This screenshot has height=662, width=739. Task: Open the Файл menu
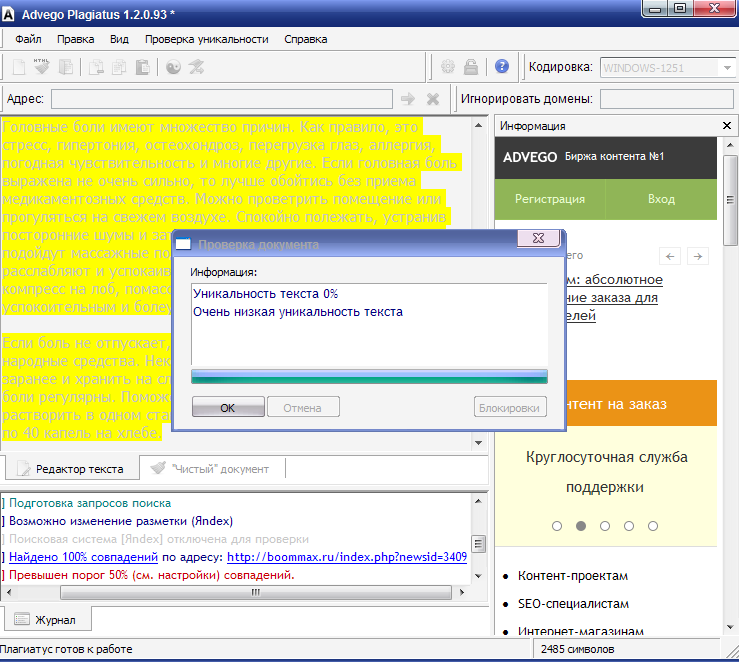(28, 39)
